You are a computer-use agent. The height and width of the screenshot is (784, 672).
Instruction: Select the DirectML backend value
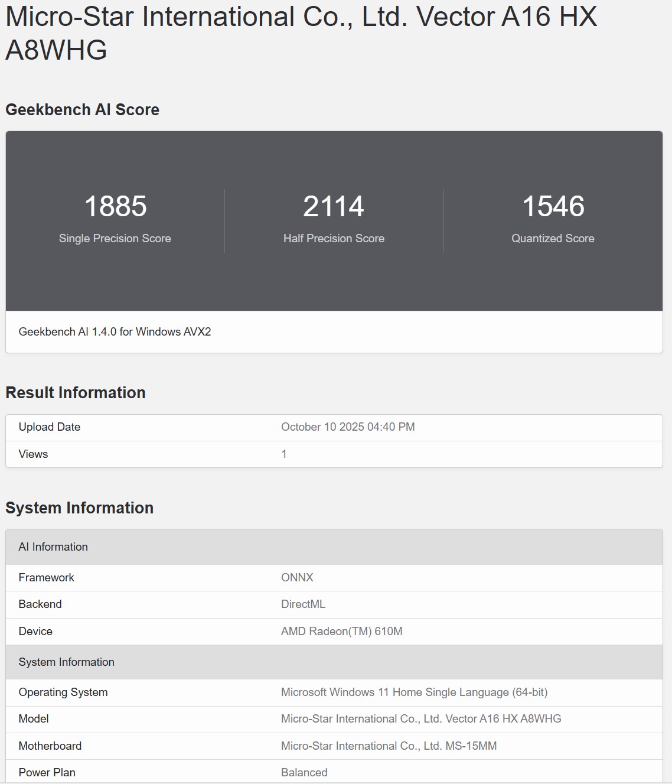click(303, 604)
